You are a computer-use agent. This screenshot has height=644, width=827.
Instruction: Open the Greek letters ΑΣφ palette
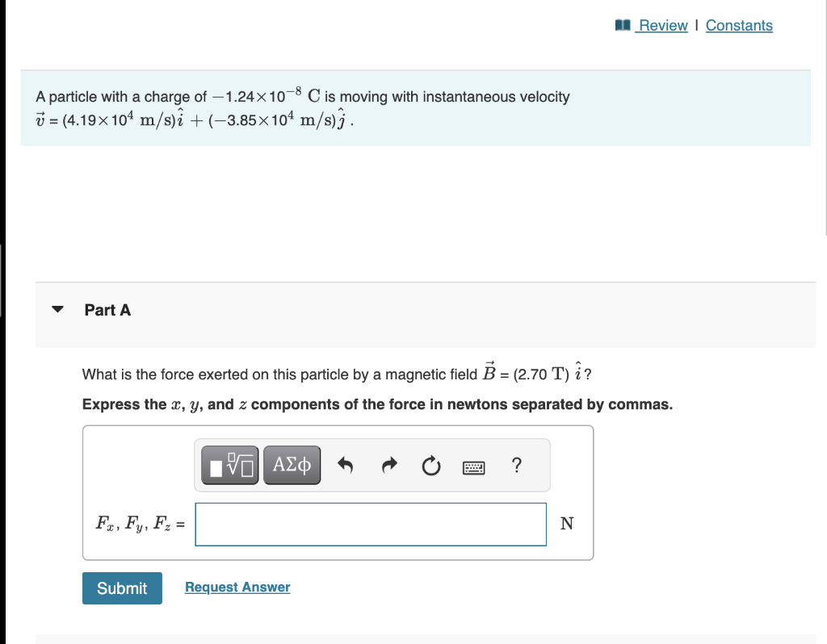(x=292, y=464)
